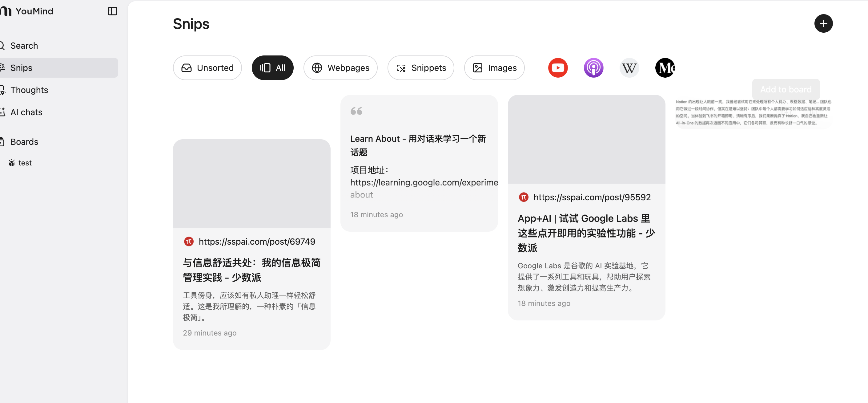868x403 pixels.
Task: Toggle the sidebar collapse icon
Action: 113,11
